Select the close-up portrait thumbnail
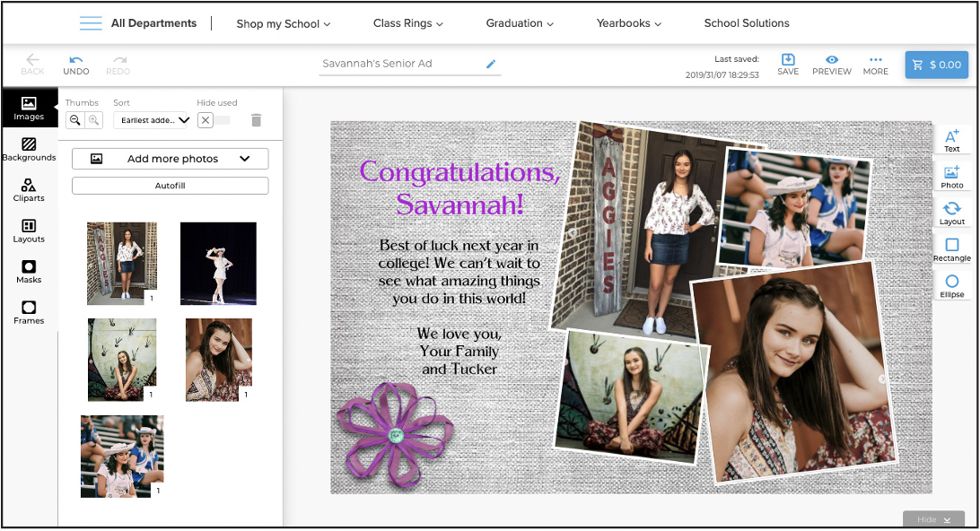The image size is (980, 531). pos(219,359)
